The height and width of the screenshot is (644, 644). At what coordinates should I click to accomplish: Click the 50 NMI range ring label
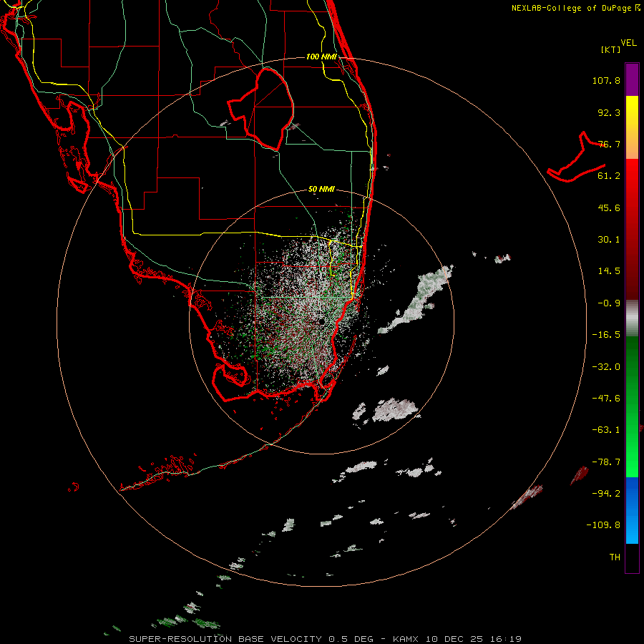pos(321,189)
